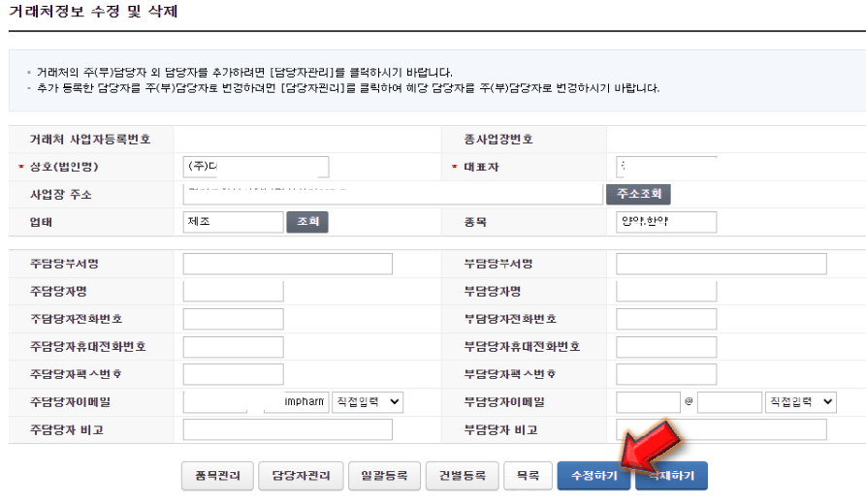Screen dimensions: 866x504
Task: Click the 부담당자이메일 domain input field
Action: coord(729,402)
